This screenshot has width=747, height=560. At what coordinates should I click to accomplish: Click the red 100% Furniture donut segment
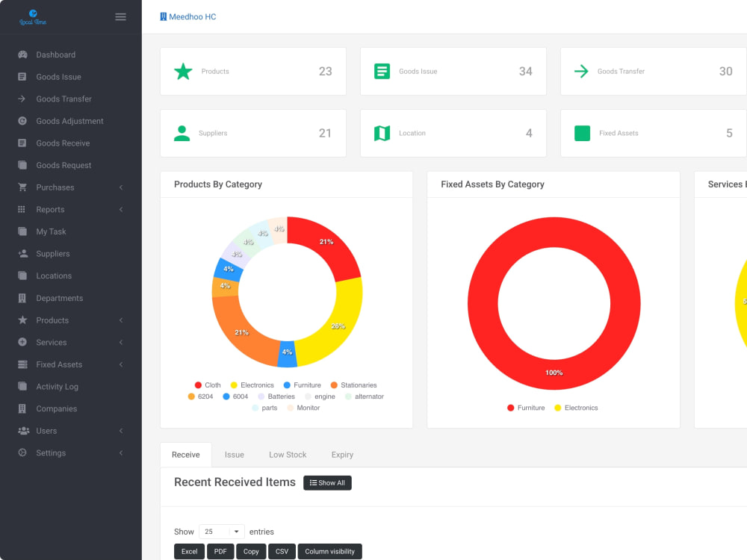point(554,373)
